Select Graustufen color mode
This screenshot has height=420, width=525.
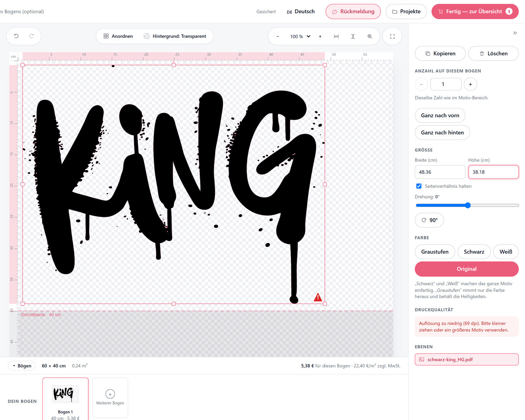click(x=435, y=252)
